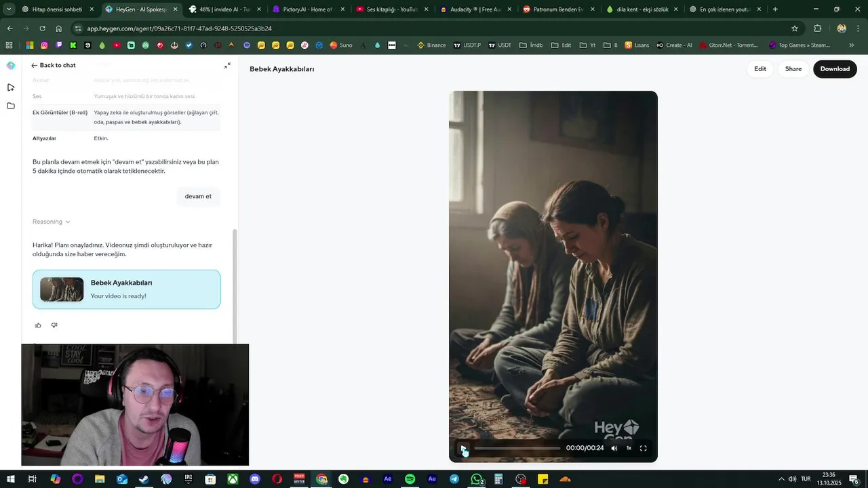Viewport: 868px width, 488px height.
Task: Open the Windows Start menu
Action: tap(11, 479)
